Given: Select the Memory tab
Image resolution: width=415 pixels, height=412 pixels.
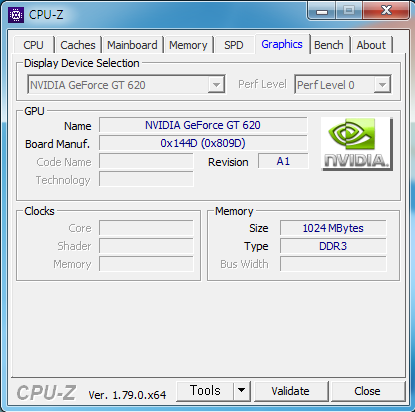Looking at the screenshot, I should pos(188,45).
